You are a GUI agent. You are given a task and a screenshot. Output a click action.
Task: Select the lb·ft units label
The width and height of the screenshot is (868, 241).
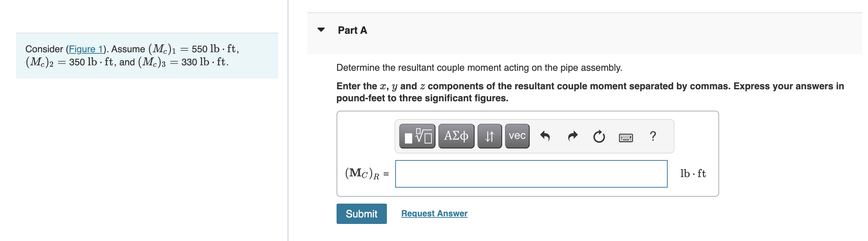[693, 173]
